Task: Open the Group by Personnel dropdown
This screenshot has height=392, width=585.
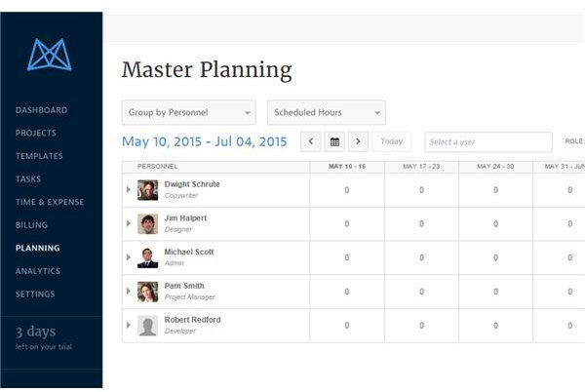Action: pos(189,112)
